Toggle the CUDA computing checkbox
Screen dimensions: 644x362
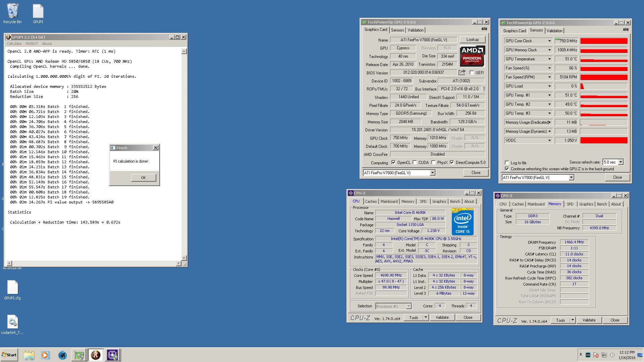[415, 162]
